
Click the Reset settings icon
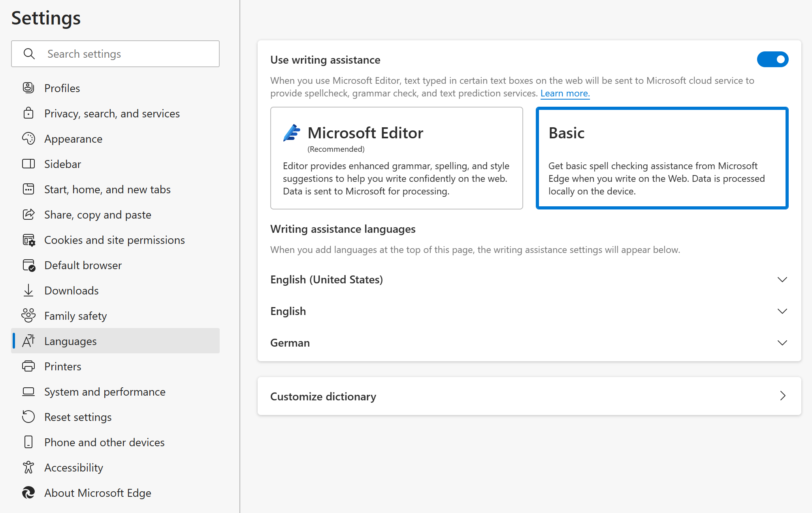pyautogui.click(x=28, y=417)
